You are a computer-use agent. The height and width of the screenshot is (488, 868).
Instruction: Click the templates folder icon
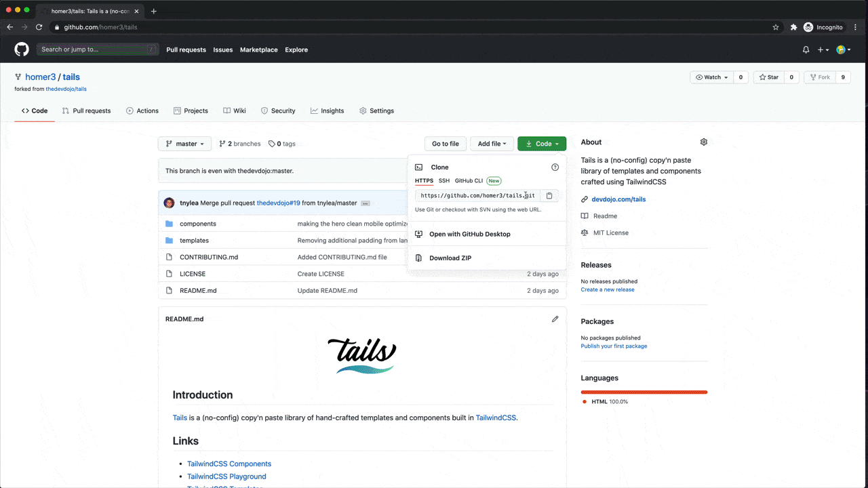point(170,241)
